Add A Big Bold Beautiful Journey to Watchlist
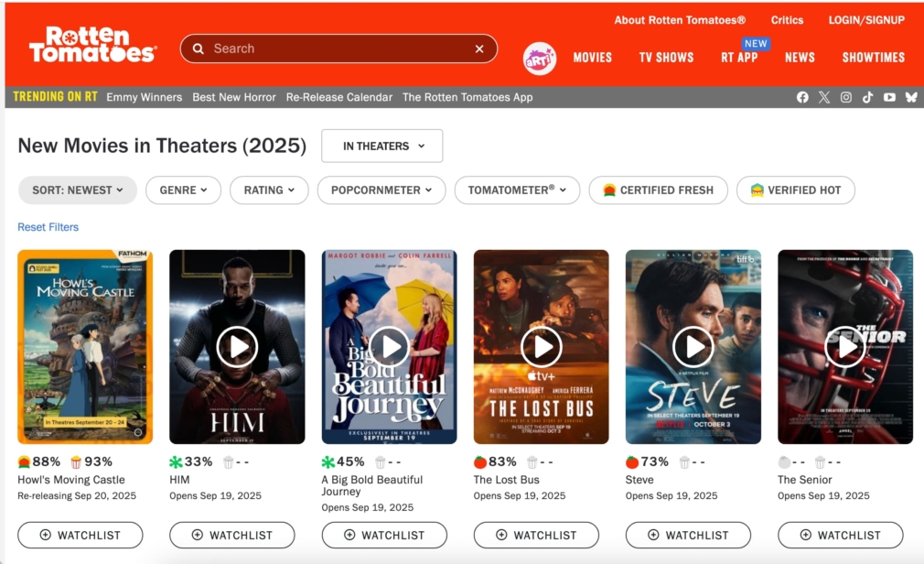 (384, 535)
